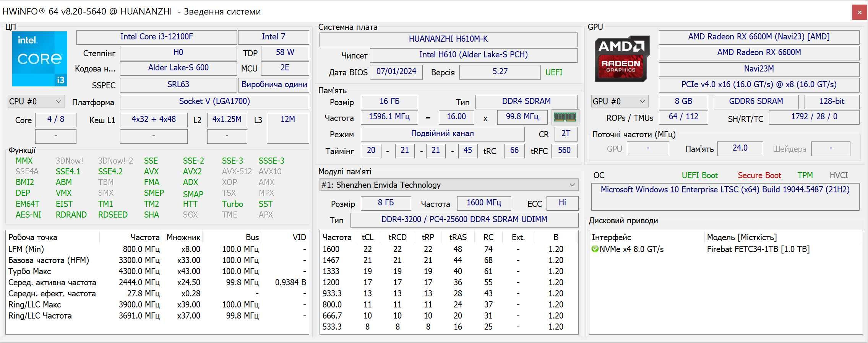Click the stepping value H0
The image size is (868, 343).
click(x=178, y=52)
